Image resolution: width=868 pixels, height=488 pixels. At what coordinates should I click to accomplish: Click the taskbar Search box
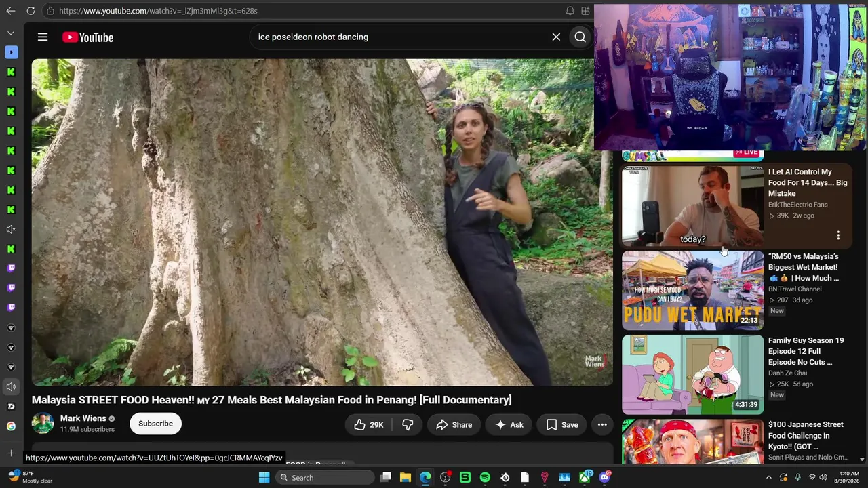point(325,478)
